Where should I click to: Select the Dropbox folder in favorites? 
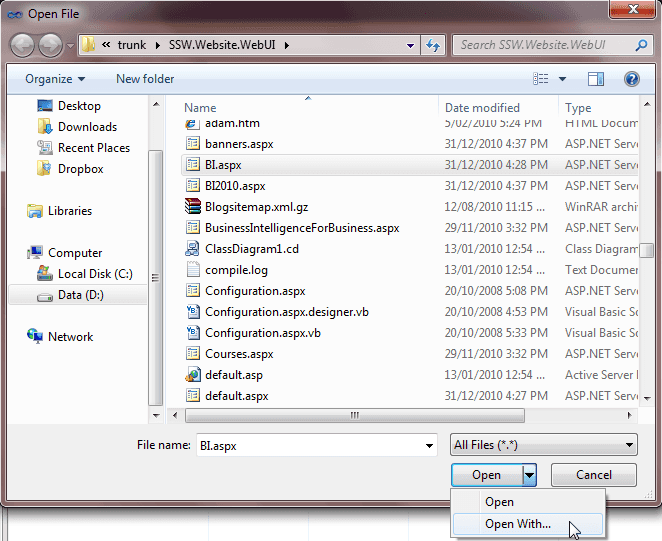80,169
